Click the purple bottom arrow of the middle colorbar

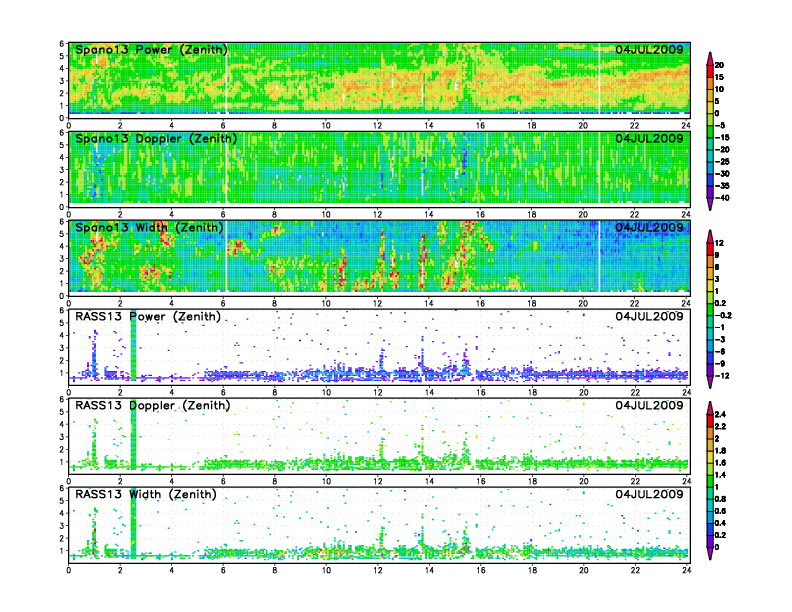click(710, 382)
